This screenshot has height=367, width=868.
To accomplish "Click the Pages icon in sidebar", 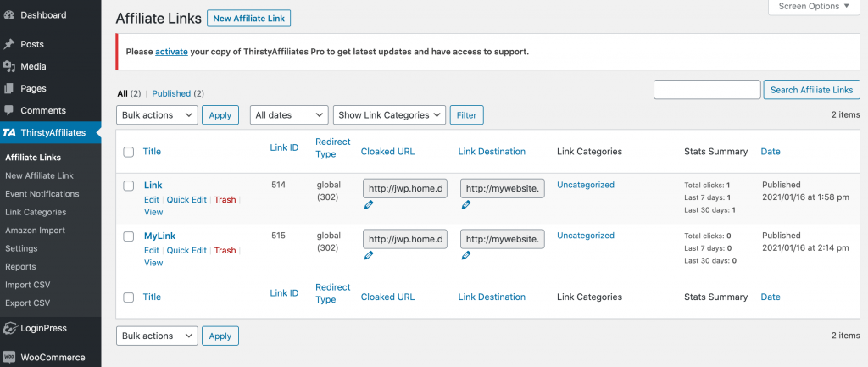I will click(x=8, y=88).
